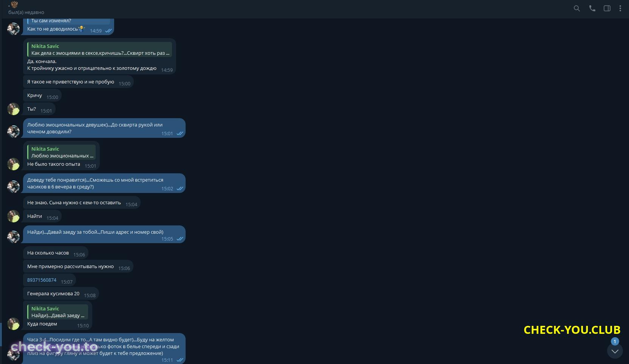Click timestamp 15:08 on address message
The width and height of the screenshot is (629, 364).
[90, 296]
